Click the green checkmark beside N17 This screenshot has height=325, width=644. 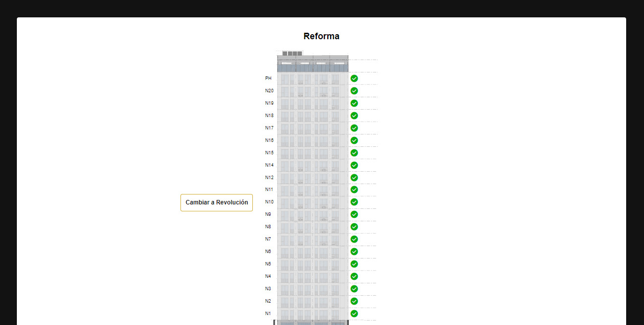coord(354,128)
